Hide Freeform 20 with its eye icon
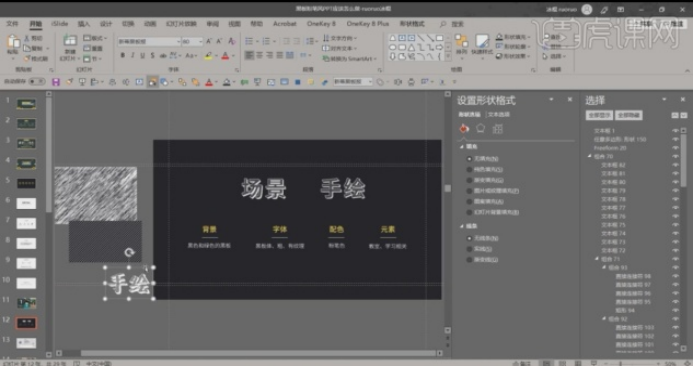Viewport: 693px width, 367px height. click(675, 148)
